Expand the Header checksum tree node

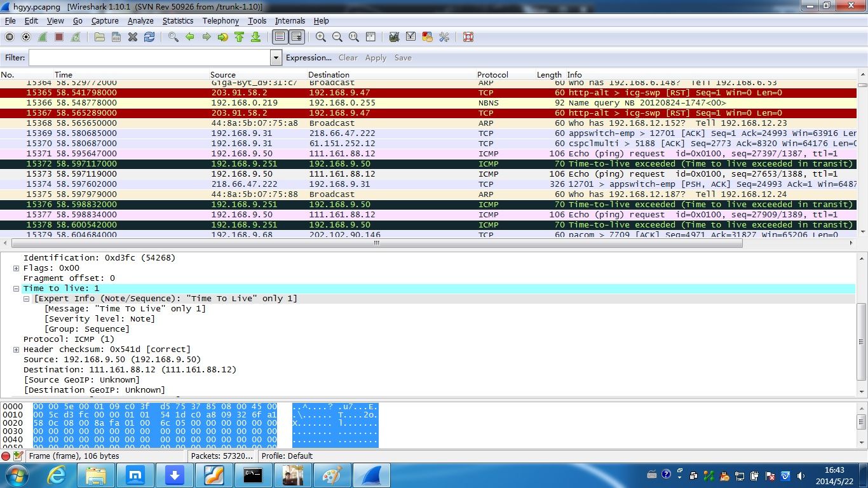pos(17,349)
